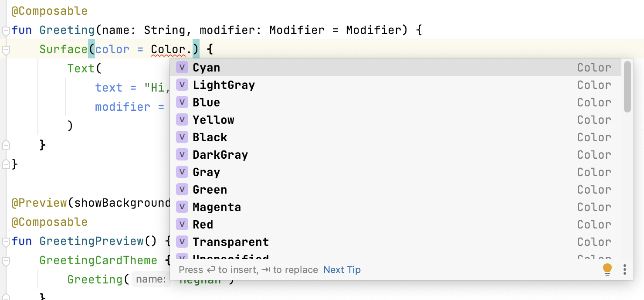Pick the Green completion entry
Viewport: 644px width, 300px height.
210,190
